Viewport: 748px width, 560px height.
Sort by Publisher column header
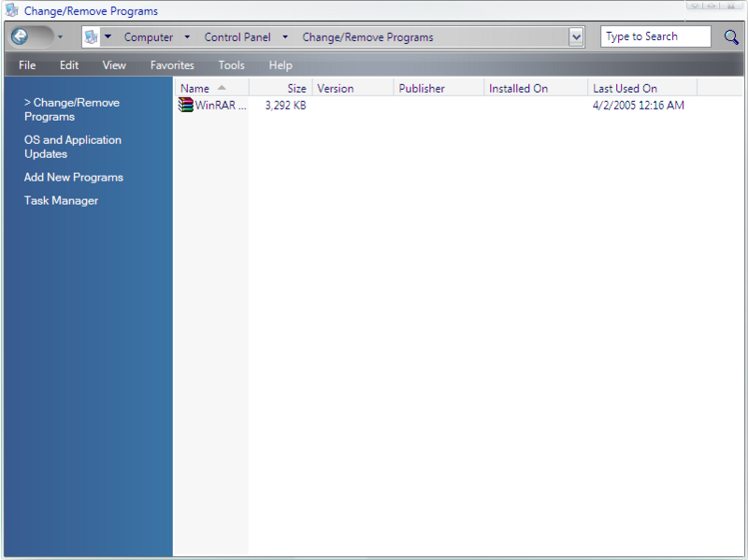pos(439,88)
